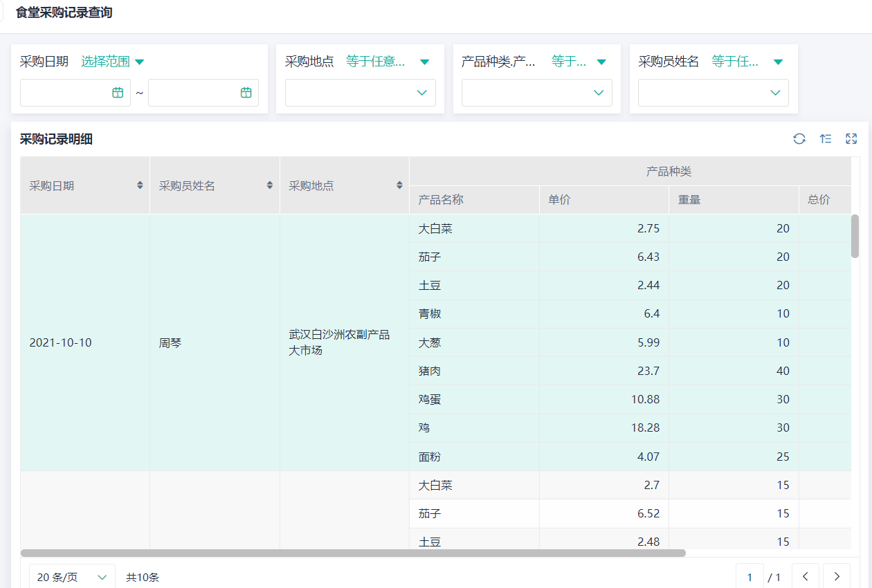Open end date calendar picker

coord(246,93)
